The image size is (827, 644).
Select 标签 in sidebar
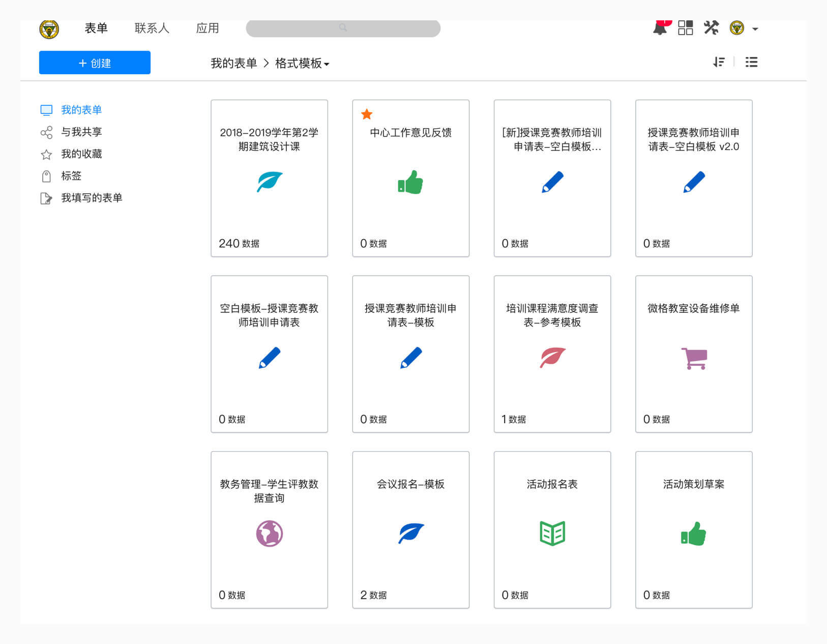click(x=71, y=175)
